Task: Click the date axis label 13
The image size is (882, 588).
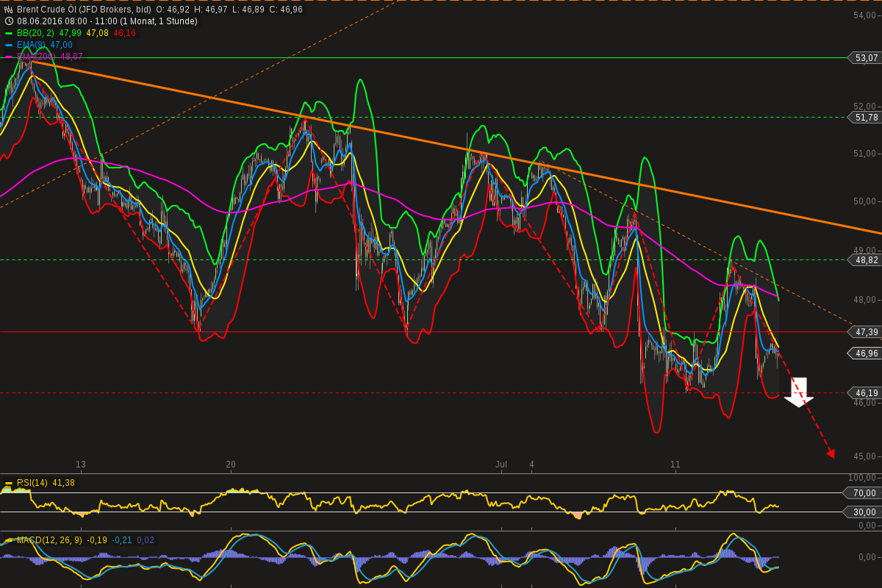Action: click(x=81, y=465)
